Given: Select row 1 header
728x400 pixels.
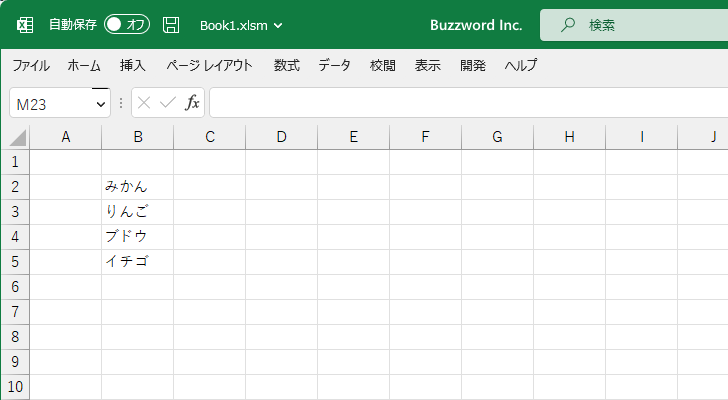Looking at the screenshot, I should [x=15, y=162].
